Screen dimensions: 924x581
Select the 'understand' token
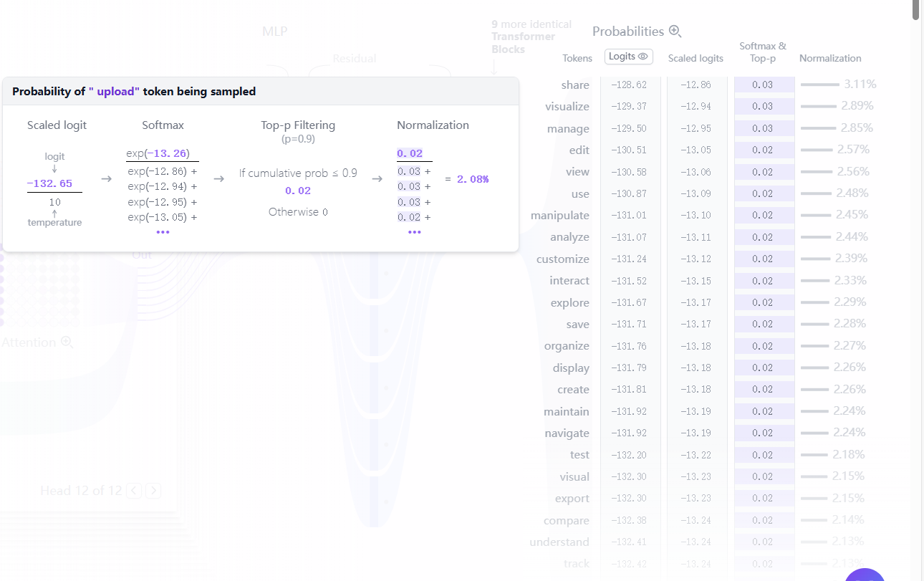point(559,542)
